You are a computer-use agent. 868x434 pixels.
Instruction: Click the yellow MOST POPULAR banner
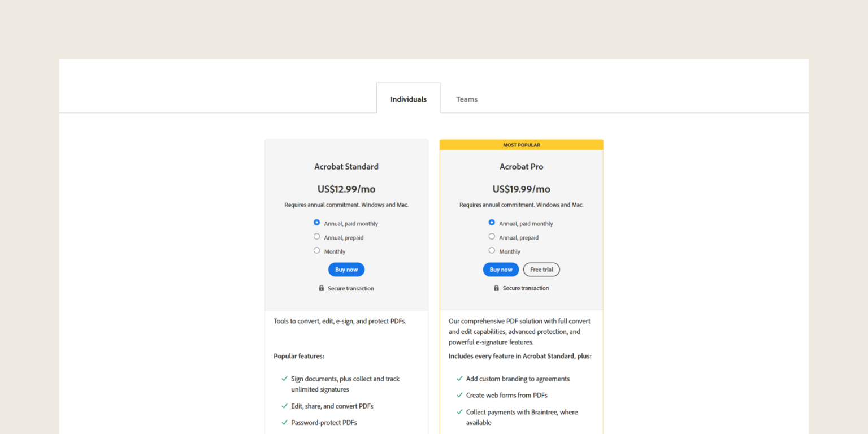521,145
